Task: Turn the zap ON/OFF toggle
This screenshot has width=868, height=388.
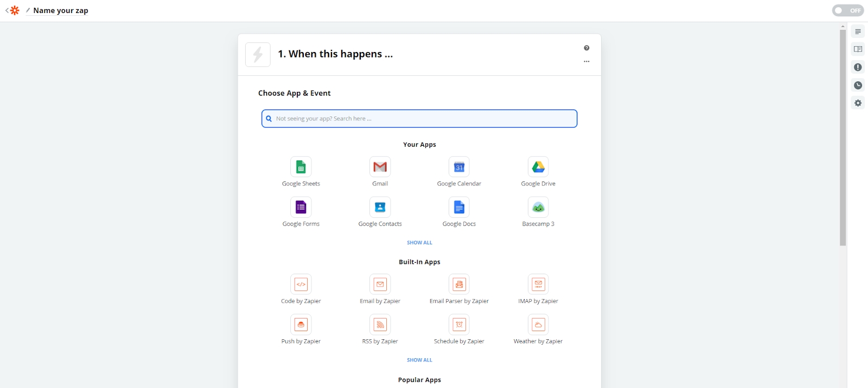Action: coord(847,10)
